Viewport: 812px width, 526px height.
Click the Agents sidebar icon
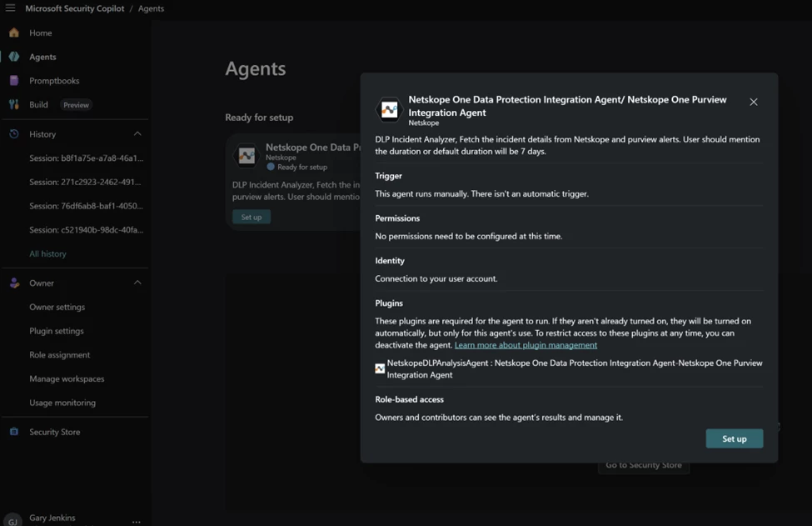point(14,57)
